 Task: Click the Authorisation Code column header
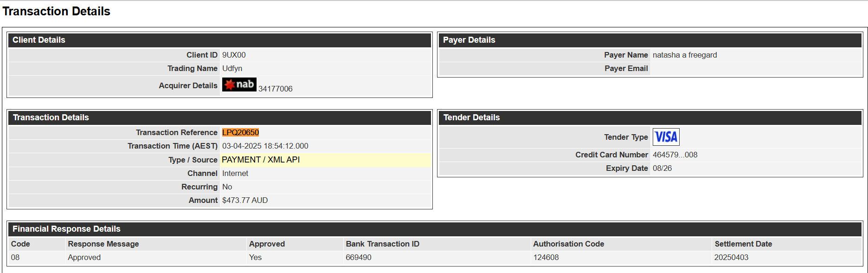pyautogui.click(x=568, y=244)
